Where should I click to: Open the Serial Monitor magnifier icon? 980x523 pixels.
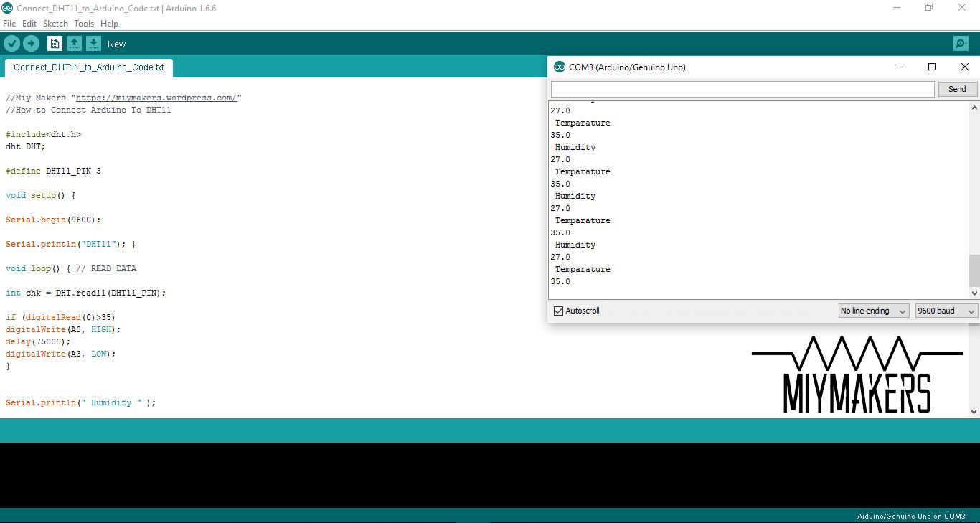[x=961, y=44]
